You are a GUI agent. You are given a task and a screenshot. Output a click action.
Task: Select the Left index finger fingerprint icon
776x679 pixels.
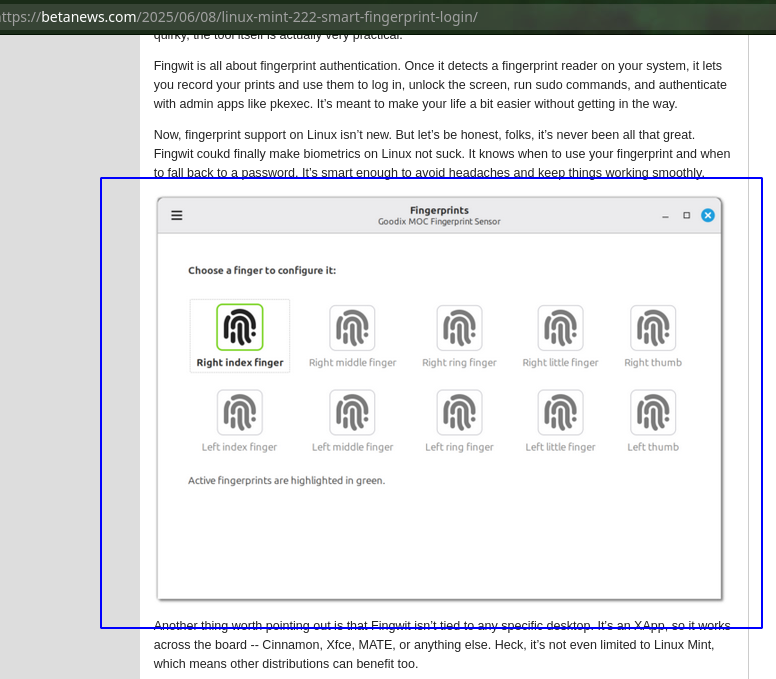pyautogui.click(x=240, y=412)
